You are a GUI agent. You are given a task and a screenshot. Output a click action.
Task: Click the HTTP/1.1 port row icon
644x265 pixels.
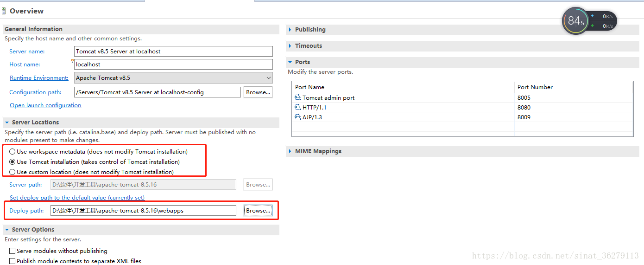[298, 107]
